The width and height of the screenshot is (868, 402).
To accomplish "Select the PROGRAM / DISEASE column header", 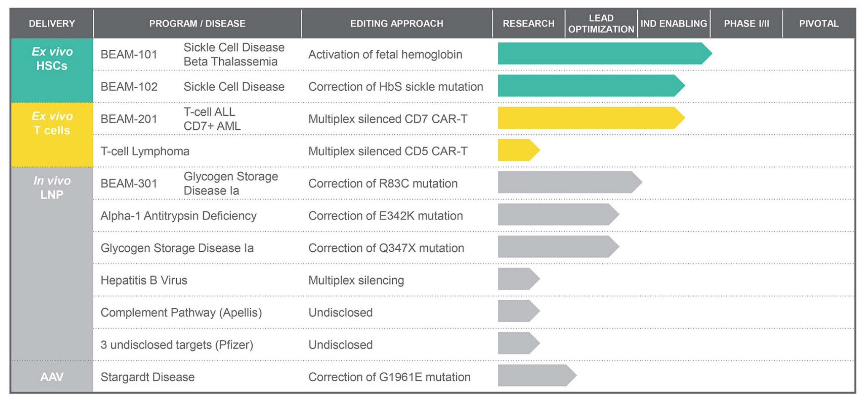I will (x=197, y=24).
